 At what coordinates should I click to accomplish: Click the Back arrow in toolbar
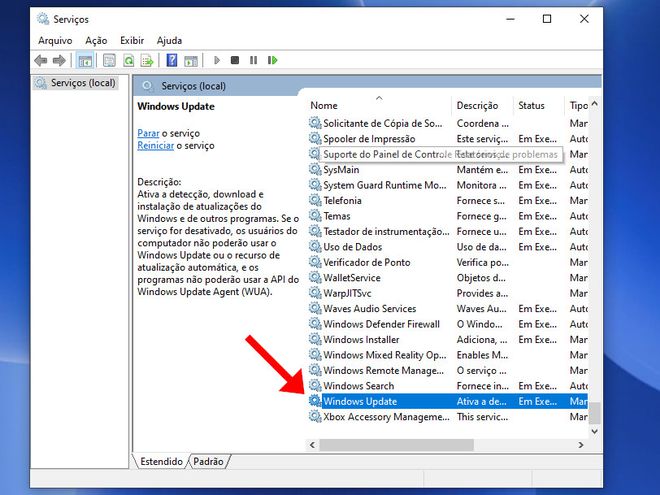[x=41, y=61]
